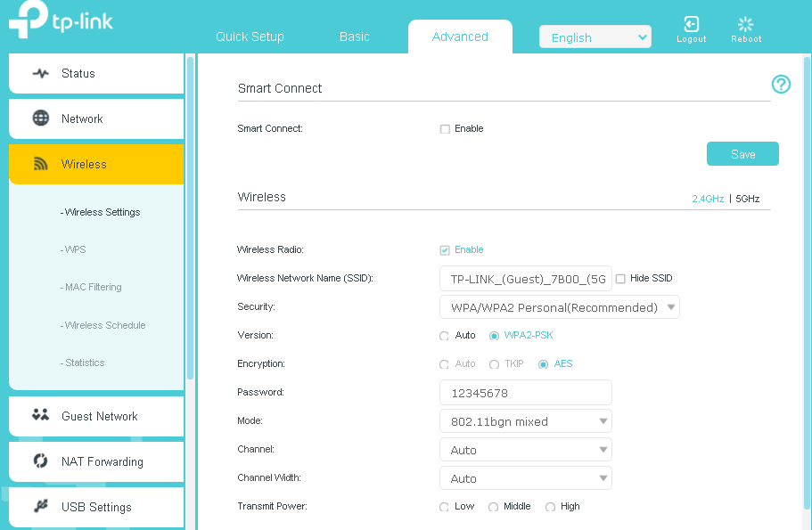Check the Hide SSID box
The height and width of the screenshot is (530, 812).
[620, 279]
